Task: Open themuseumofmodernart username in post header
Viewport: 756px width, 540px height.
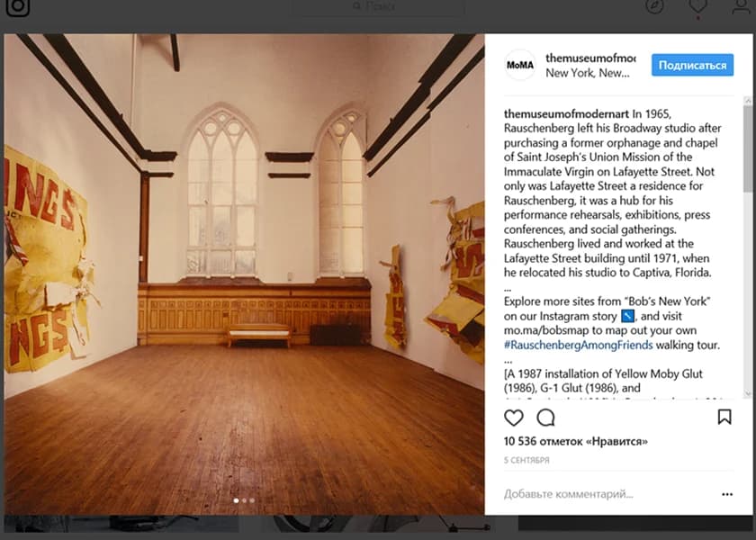Action: pos(590,58)
